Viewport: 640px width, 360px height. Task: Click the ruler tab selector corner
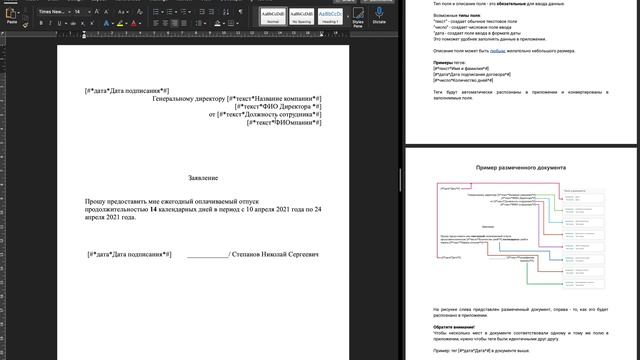(3, 34)
